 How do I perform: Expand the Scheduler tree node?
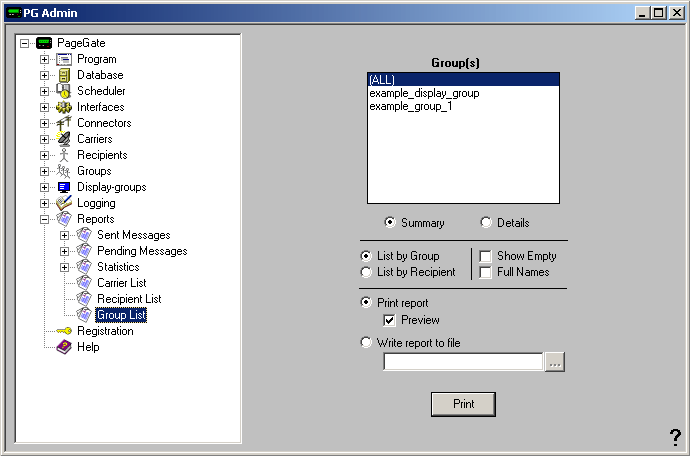pos(44,91)
